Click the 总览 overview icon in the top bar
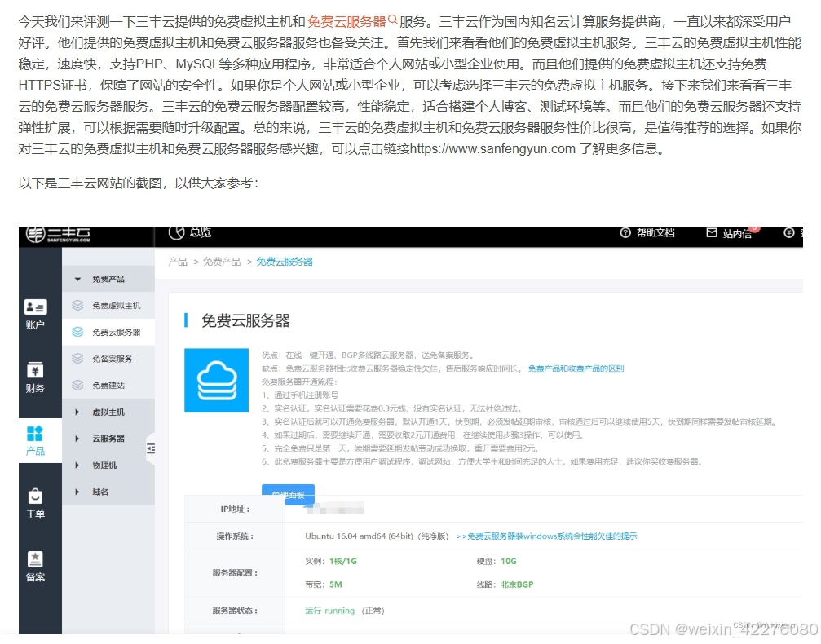The width and height of the screenshot is (821, 644). click(x=177, y=234)
